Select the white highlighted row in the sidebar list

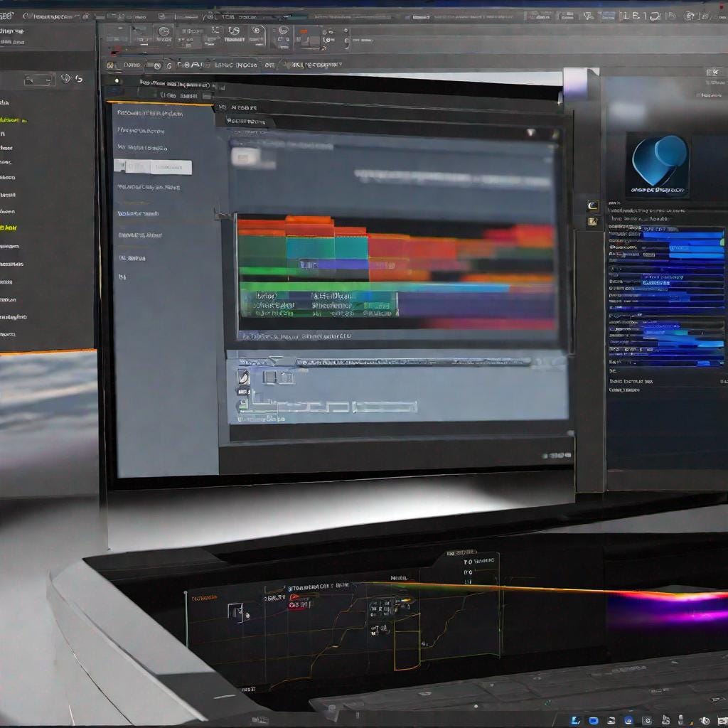(x=153, y=166)
